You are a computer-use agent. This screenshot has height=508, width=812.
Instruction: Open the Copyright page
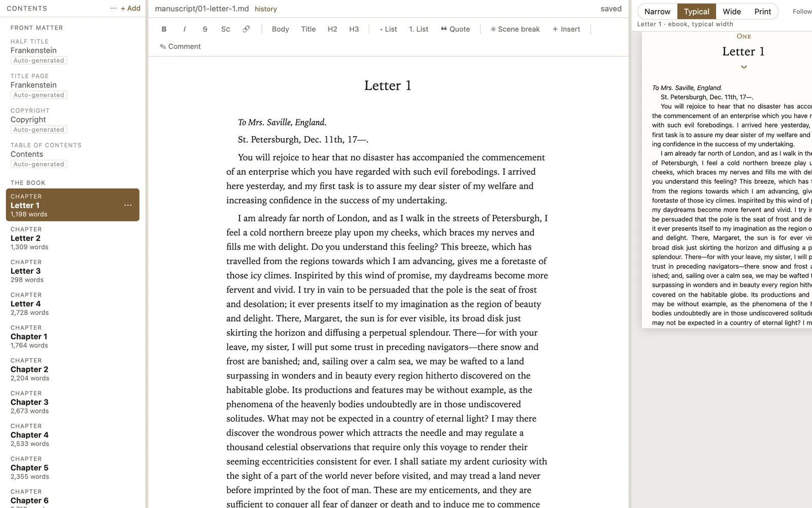tap(73, 120)
